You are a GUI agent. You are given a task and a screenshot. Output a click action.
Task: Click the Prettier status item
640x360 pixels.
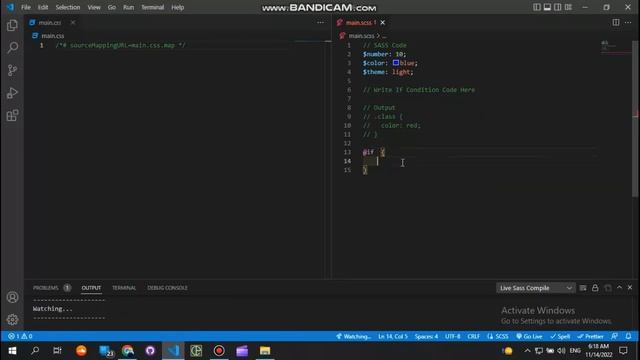click(590, 336)
